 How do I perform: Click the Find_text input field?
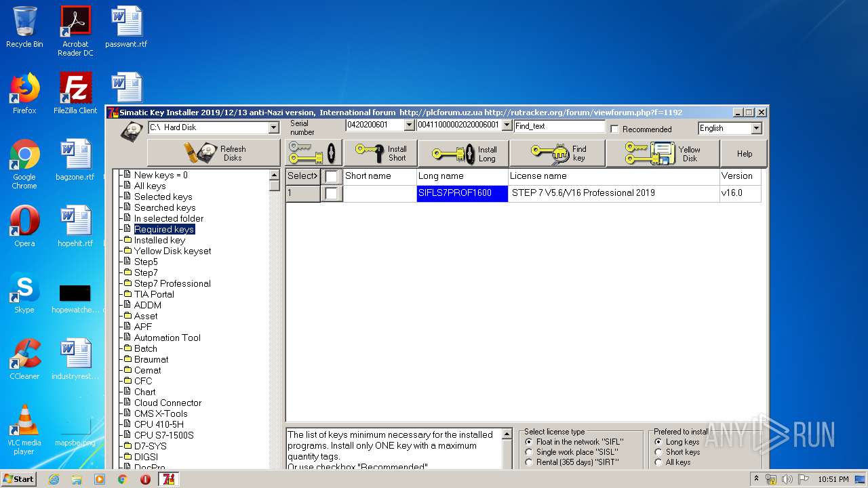click(x=559, y=126)
